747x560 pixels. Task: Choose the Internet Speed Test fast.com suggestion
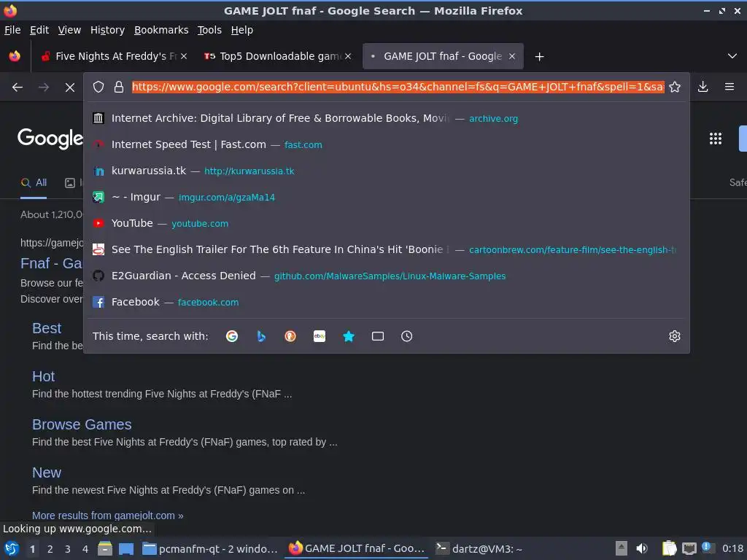(x=387, y=144)
